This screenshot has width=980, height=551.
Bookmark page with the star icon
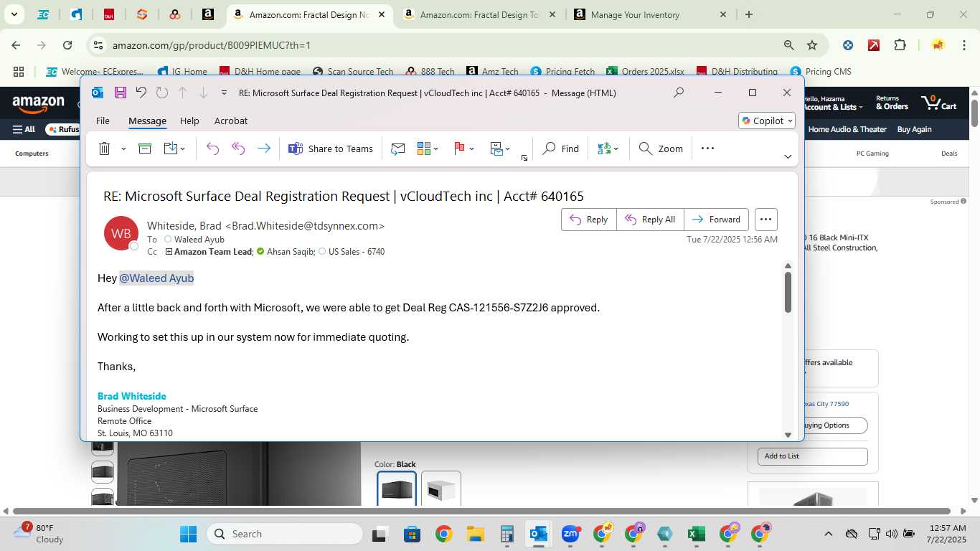click(x=812, y=45)
